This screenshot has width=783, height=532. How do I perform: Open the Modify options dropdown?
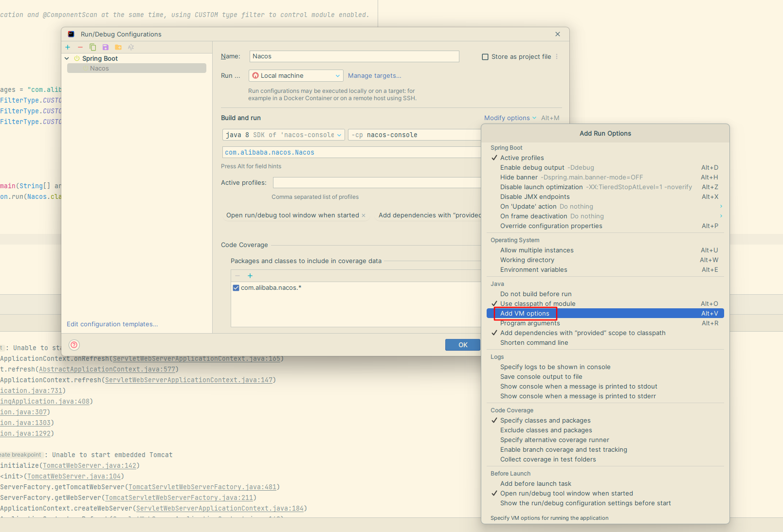(x=510, y=118)
